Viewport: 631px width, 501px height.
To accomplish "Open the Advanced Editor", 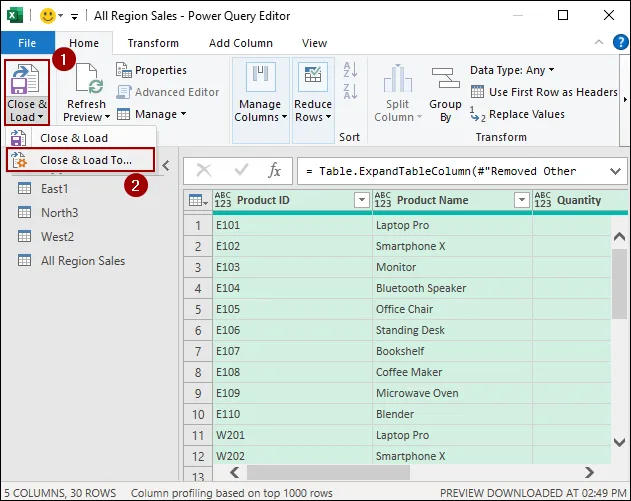I will (x=167, y=92).
